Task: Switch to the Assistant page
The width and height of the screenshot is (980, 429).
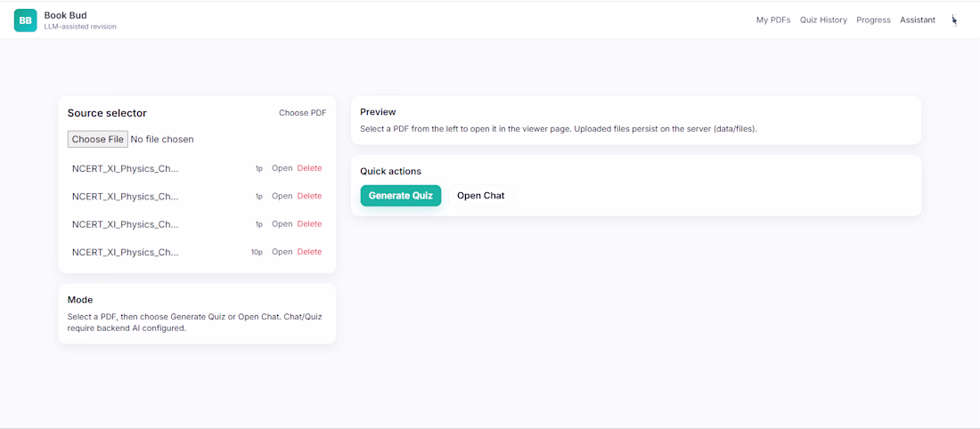Action: (x=918, y=20)
